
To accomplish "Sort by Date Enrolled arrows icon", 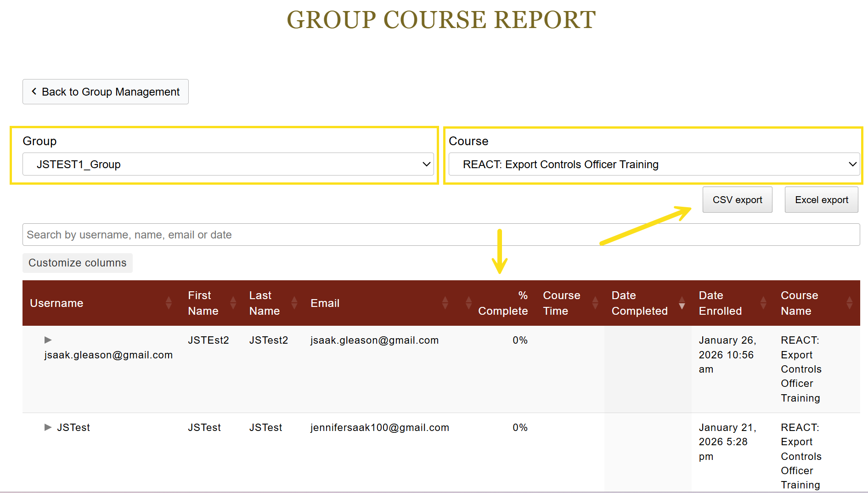I will pos(763,303).
